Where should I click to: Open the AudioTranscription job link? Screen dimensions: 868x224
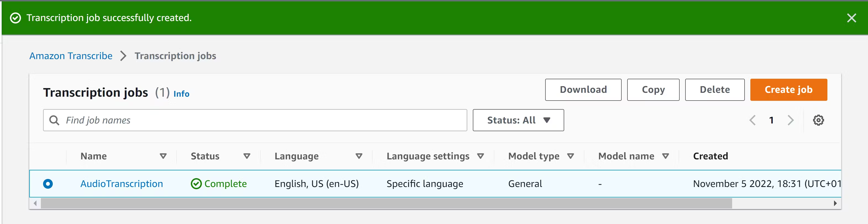(122, 184)
